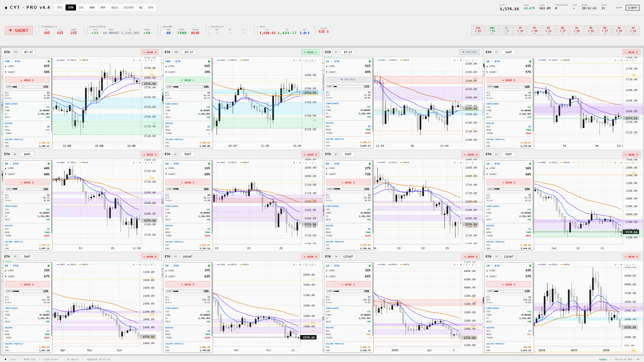Select the SOL symbol tab
Image resolution: width=644 pixels, height=362 pixels.
81,8
